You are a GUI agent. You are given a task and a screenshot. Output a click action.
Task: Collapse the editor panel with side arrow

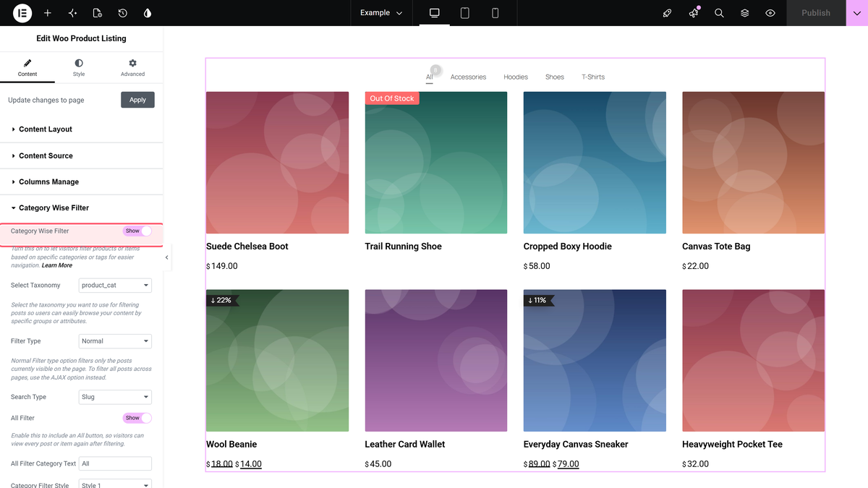point(167,257)
